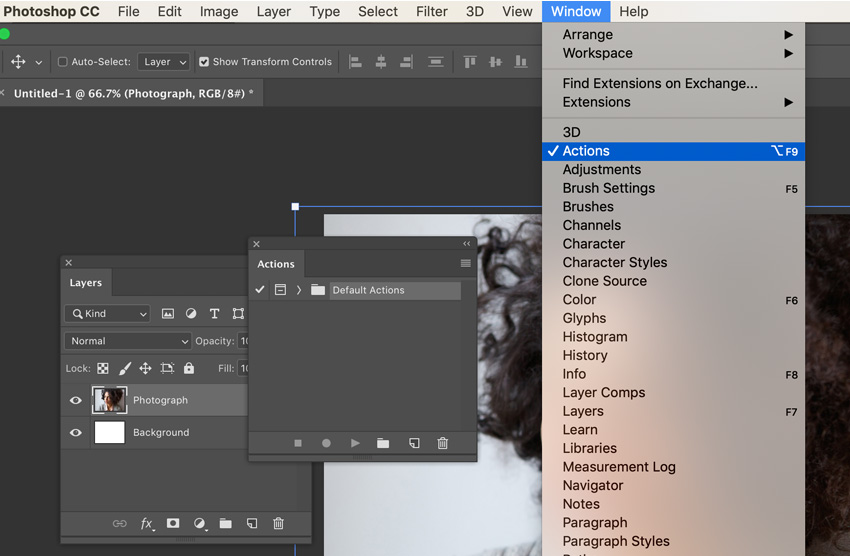Screen dimensions: 850x556
Task: Open the fx layer style menu
Action: pyautogui.click(x=147, y=523)
